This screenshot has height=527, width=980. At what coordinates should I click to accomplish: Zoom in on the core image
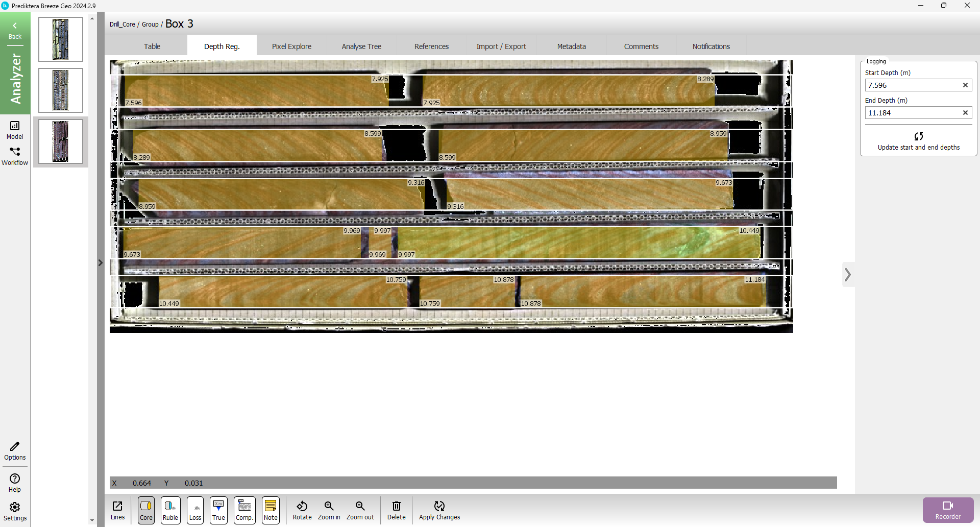(x=329, y=510)
